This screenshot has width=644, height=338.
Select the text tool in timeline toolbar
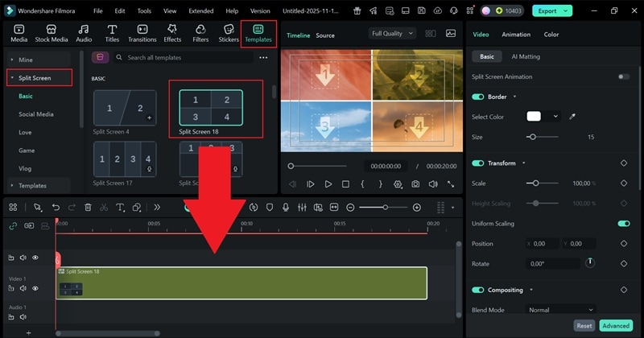coord(120,208)
